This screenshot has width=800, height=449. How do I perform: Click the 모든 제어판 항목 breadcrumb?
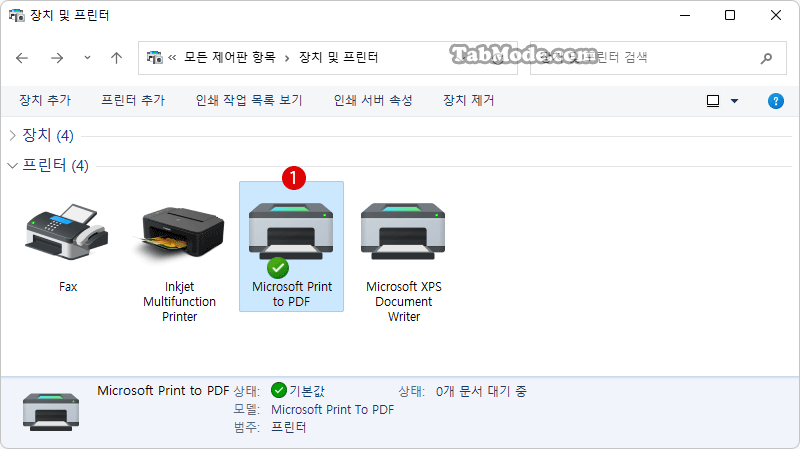[x=230, y=57]
